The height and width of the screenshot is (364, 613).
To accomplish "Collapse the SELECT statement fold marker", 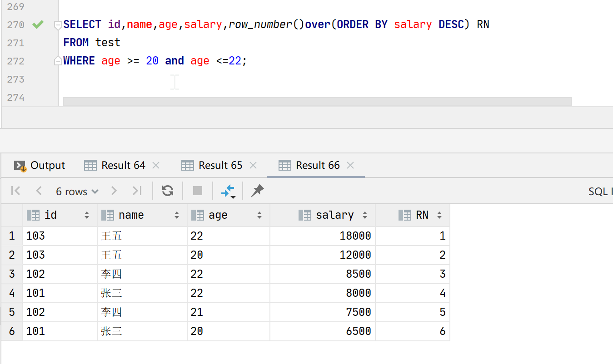I will pos(58,25).
